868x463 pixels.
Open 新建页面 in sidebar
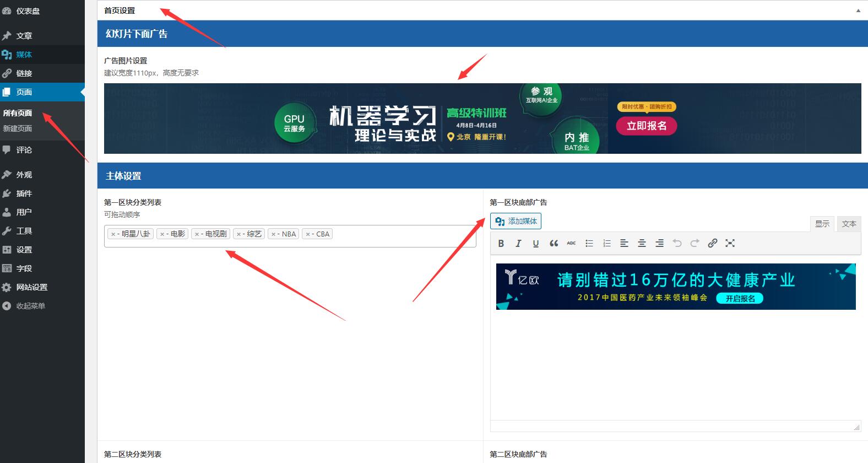[18, 128]
